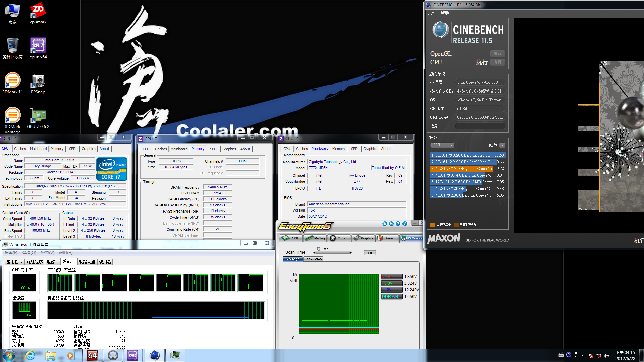The width and height of the screenshot is (644, 362).
Task: Click EasyTune6 document page icon
Action: 385,224
